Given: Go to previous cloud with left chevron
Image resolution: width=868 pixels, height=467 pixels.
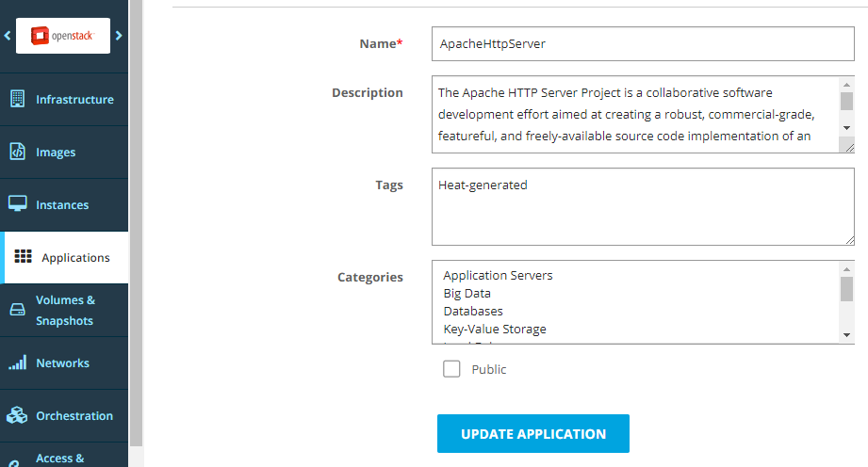Looking at the screenshot, I should pyautogui.click(x=8, y=36).
